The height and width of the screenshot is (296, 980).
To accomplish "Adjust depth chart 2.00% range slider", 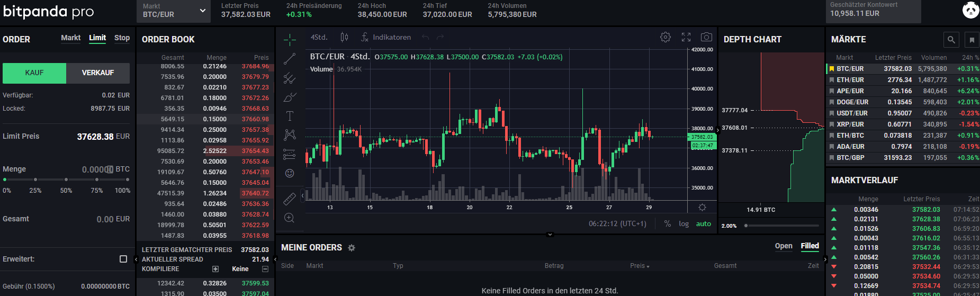I will (x=746, y=226).
